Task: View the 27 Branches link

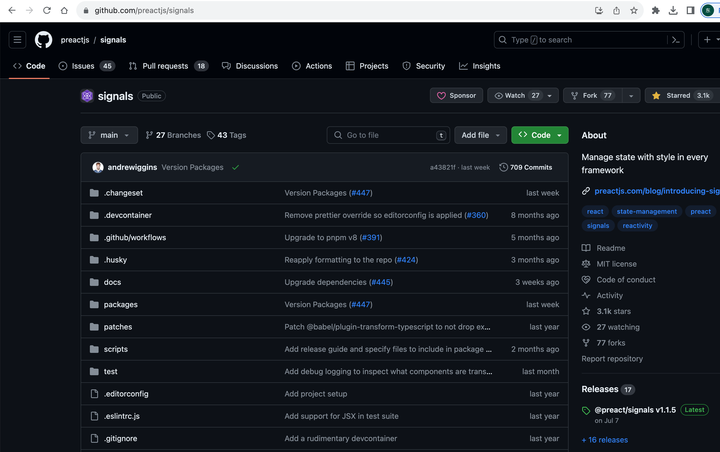Action: coord(173,135)
